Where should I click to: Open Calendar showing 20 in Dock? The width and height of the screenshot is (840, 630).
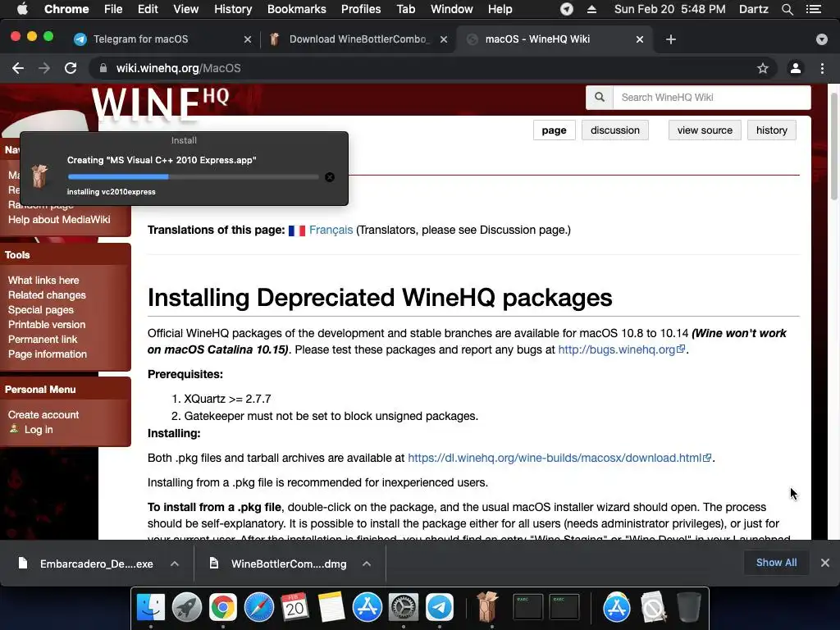(294, 608)
